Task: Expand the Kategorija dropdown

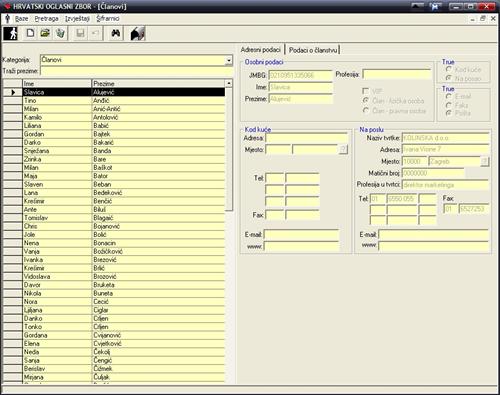Action: (229, 60)
